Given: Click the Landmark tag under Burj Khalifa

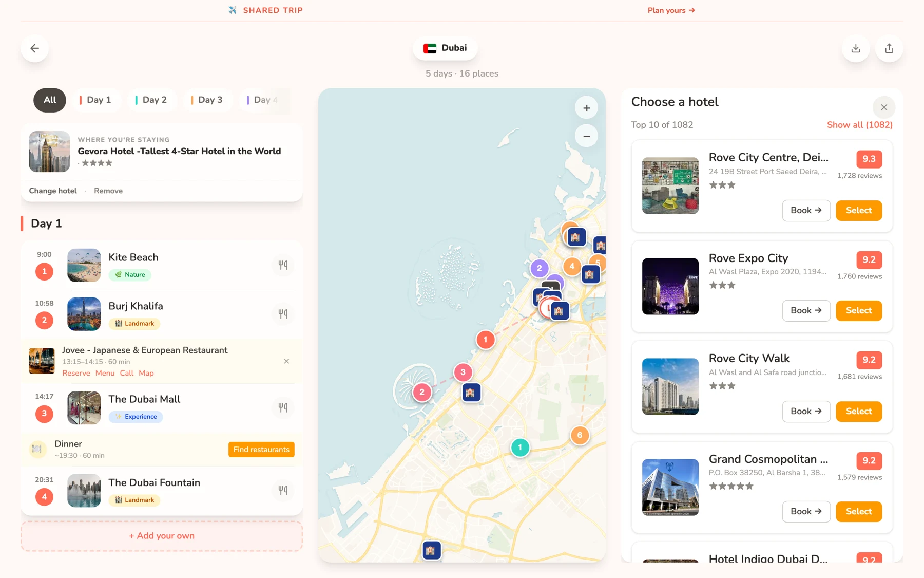Looking at the screenshot, I should (x=134, y=324).
